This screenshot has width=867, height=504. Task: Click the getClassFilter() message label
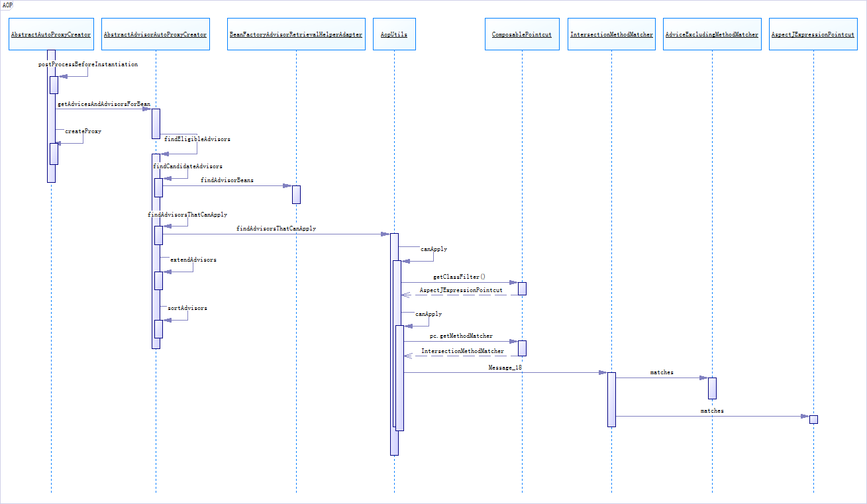460,277
